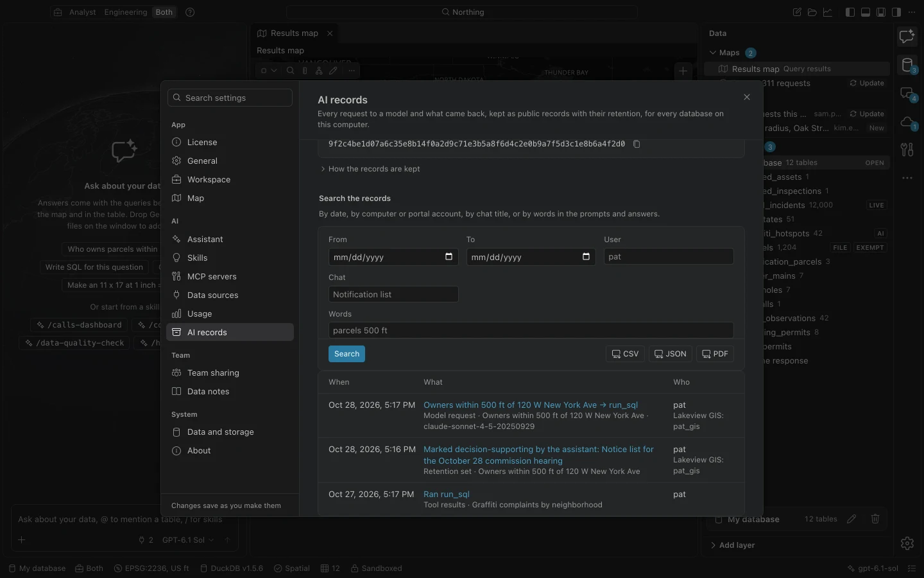Viewport: 924px width, 578px height.
Task: Toggle the right sidebar layout icon
Action: click(896, 12)
